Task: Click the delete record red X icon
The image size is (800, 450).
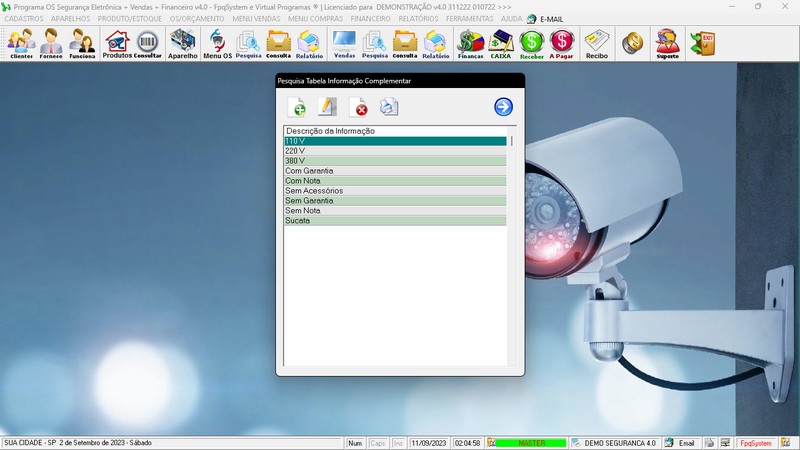Action: coord(358,107)
